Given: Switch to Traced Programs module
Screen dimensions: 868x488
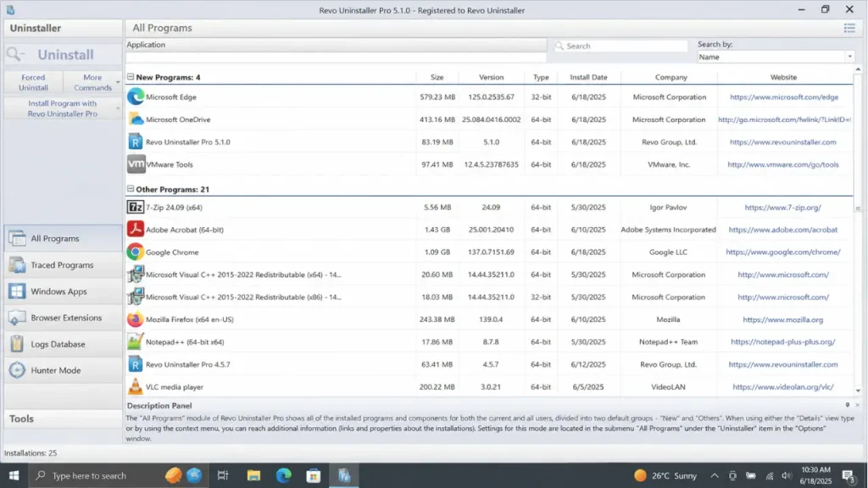Looking at the screenshot, I should coord(63,265).
